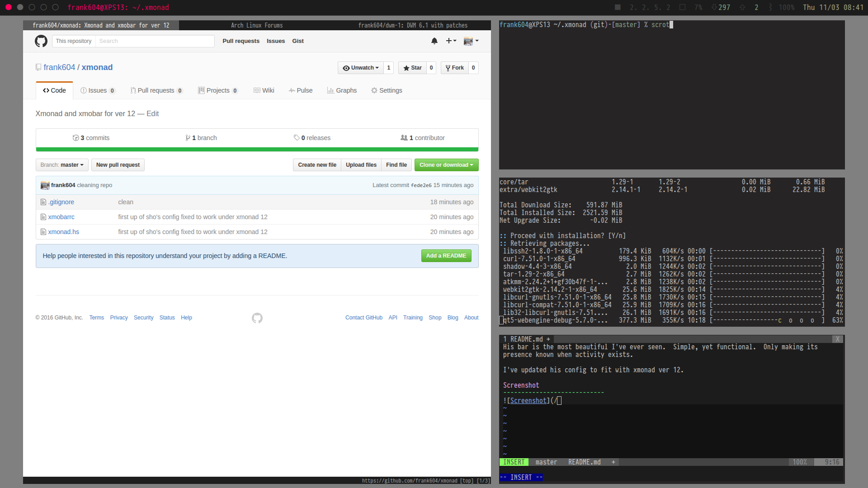The image size is (868, 488).
Task: Open the repository Settings tab
Action: tap(387, 90)
